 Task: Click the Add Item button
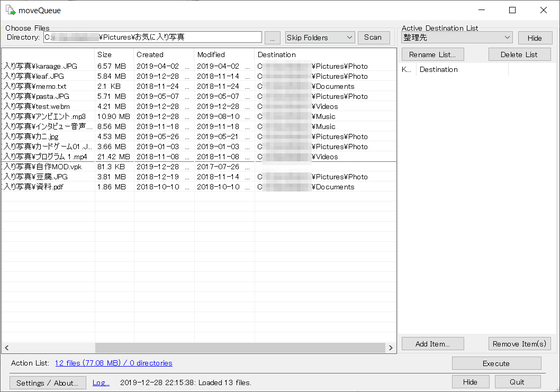pos(432,344)
